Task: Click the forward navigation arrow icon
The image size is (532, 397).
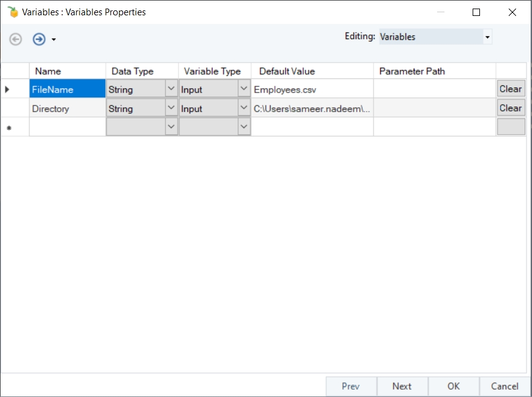Action: [39, 39]
